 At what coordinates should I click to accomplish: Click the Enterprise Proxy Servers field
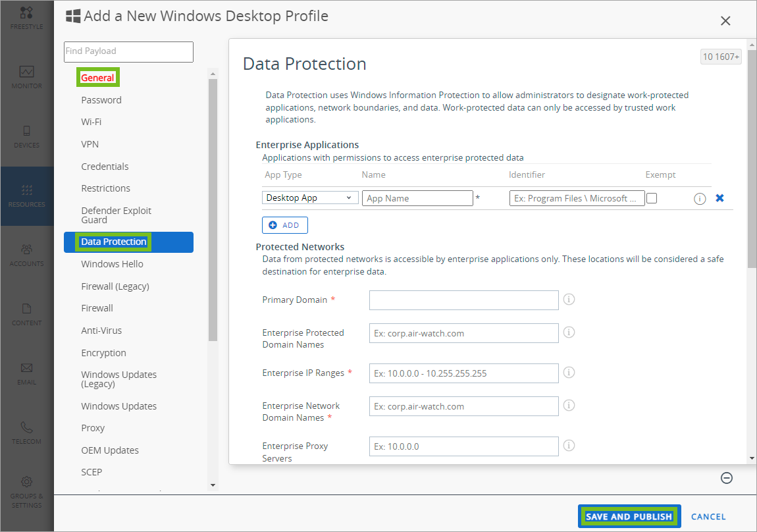click(x=464, y=446)
